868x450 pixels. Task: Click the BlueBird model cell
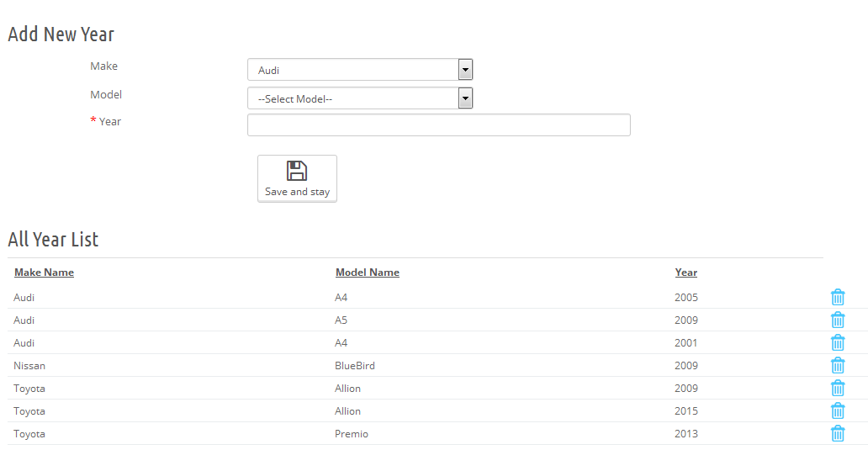click(x=355, y=366)
